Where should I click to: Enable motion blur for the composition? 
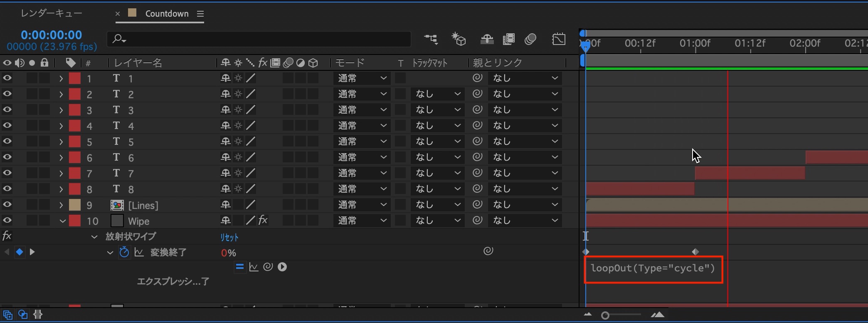[x=530, y=39]
